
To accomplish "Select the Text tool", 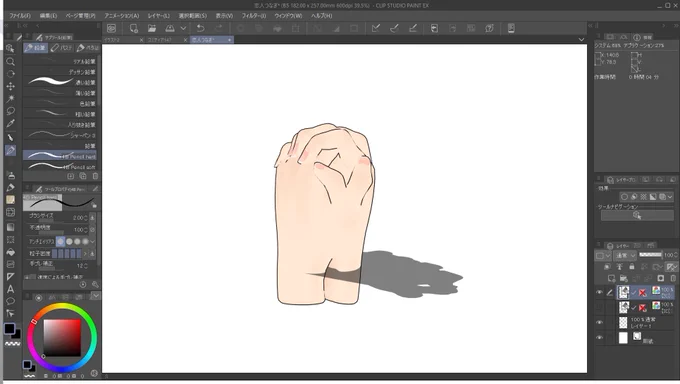I will tap(10, 289).
